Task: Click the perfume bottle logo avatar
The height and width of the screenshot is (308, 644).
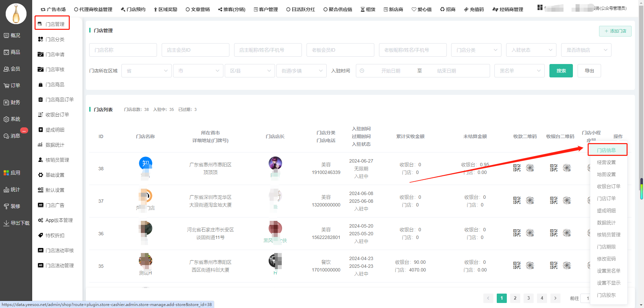Action: coord(16,14)
